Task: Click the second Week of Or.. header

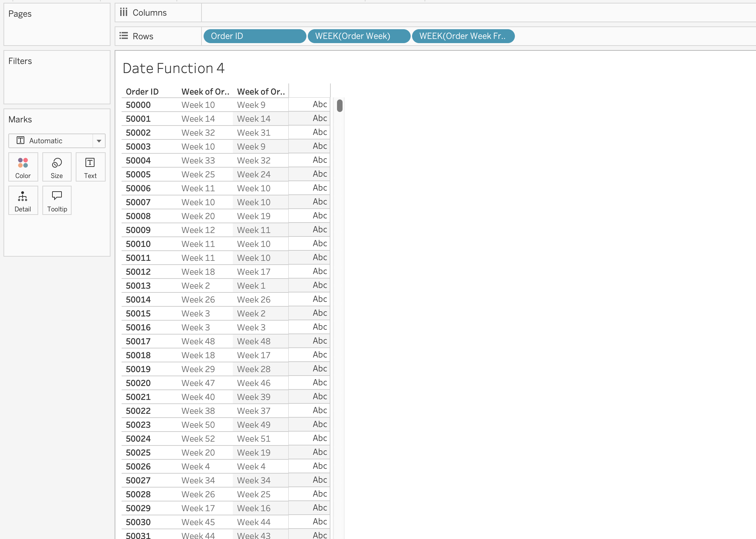Action: [x=261, y=92]
